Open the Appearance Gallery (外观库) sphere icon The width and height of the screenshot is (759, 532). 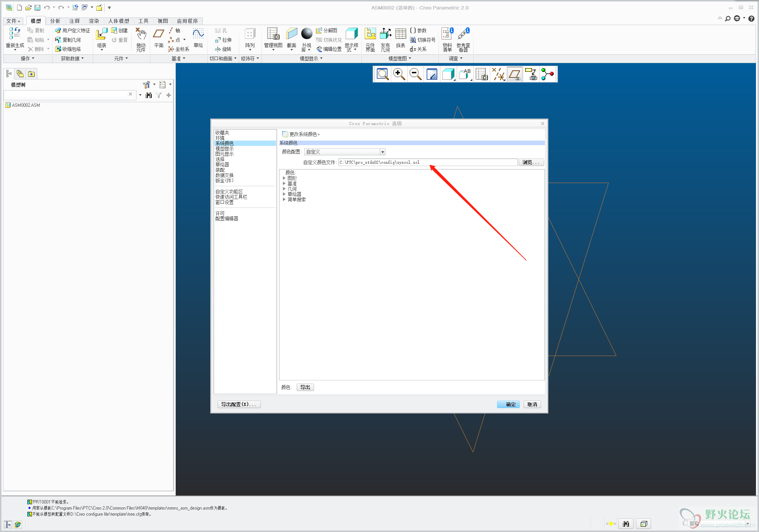pos(306,34)
